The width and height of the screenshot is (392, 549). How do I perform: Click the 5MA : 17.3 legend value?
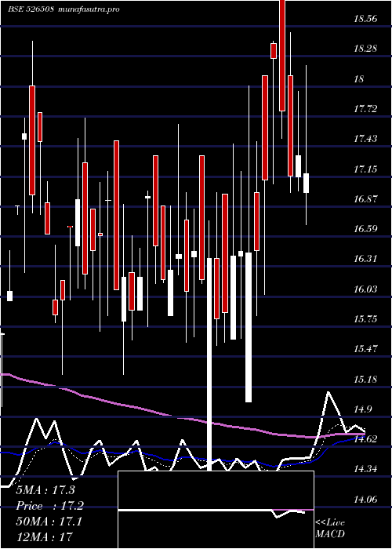pyautogui.click(x=45, y=490)
